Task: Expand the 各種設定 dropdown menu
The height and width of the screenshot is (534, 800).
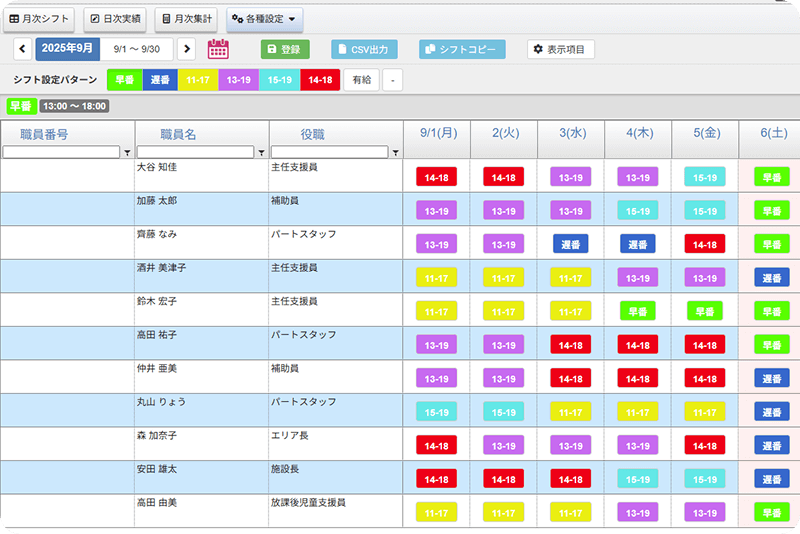Action: click(264, 19)
